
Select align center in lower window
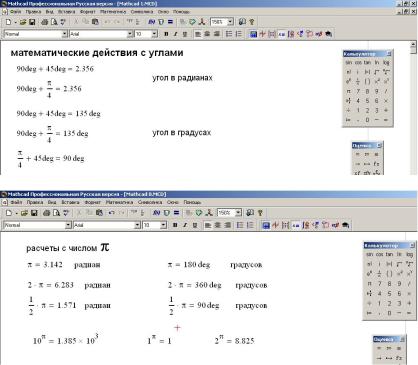click(218, 225)
